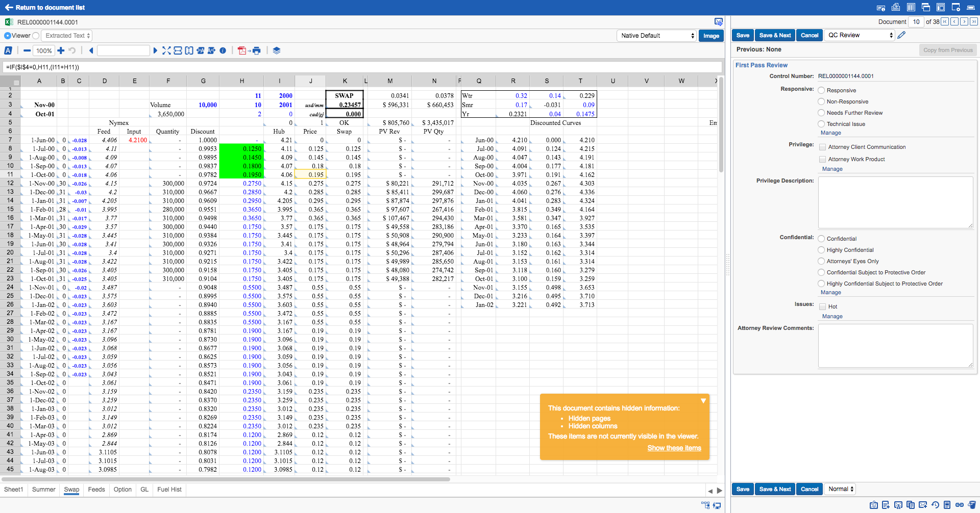Select the Extracted Text radio button
The width and height of the screenshot is (980, 513).
coord(36,36)
